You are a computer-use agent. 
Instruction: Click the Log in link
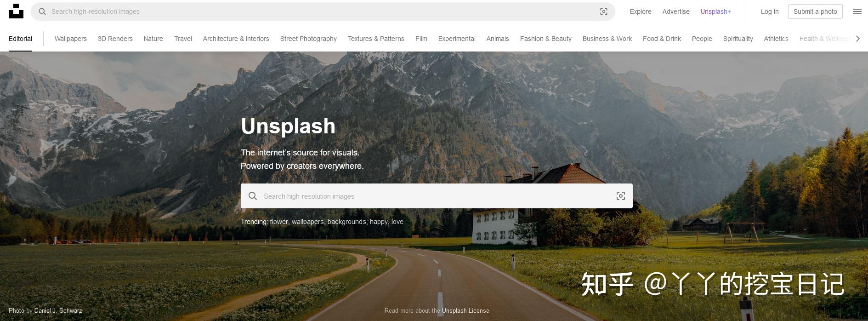(x=770, y=11)
